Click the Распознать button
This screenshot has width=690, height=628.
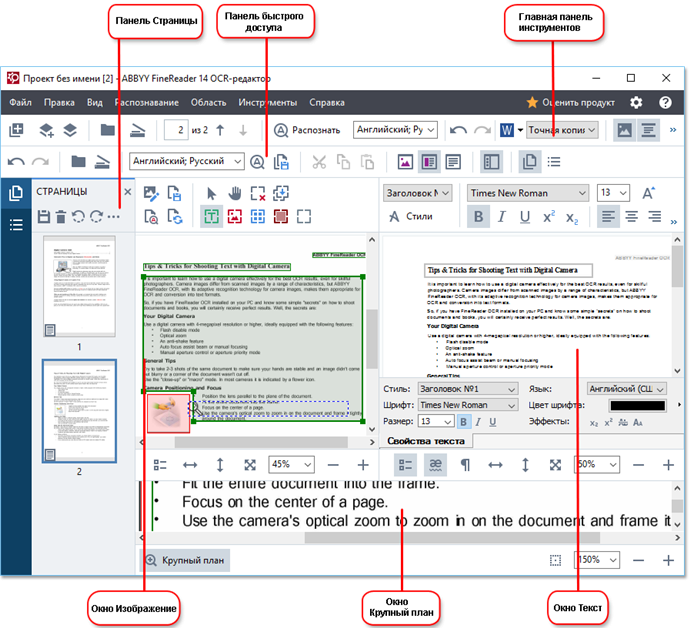pyautogui.click(x=307, y=130)
